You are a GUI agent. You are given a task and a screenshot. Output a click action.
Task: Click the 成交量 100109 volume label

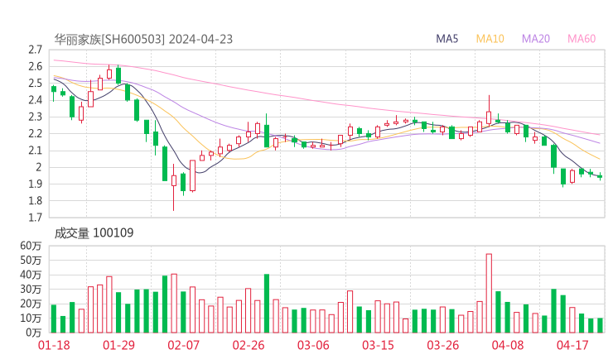(x=94, y=233)
